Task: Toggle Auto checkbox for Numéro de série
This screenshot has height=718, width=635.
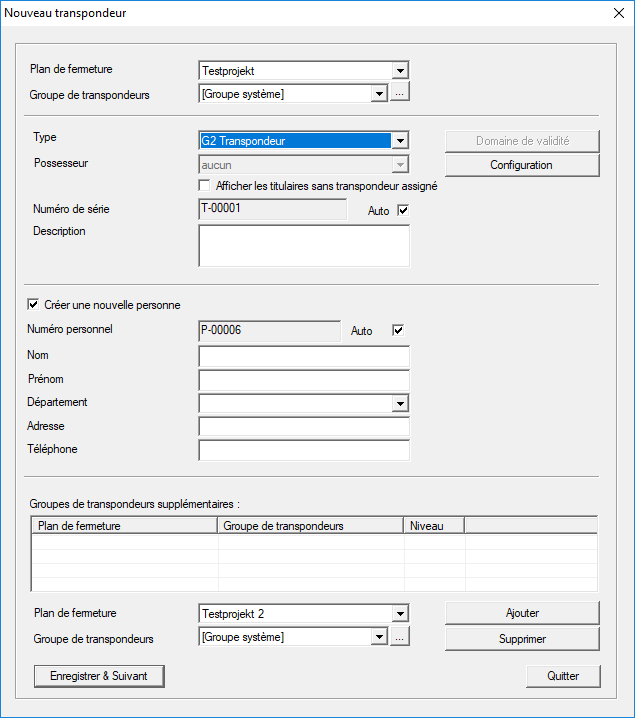Action: coord(404,211)
